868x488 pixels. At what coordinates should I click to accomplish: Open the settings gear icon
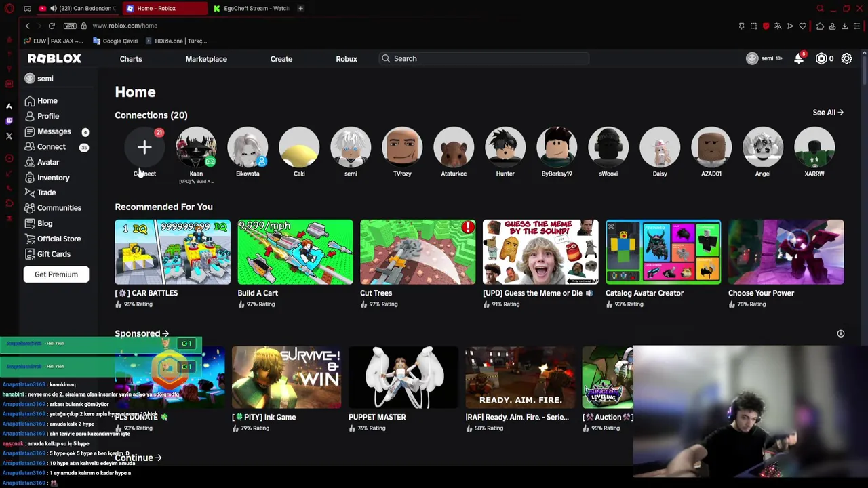point(846,59)
